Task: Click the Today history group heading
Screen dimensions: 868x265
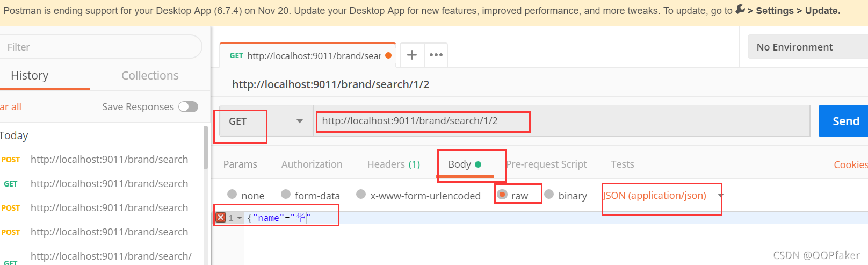Action: click(x=14, y=135)
